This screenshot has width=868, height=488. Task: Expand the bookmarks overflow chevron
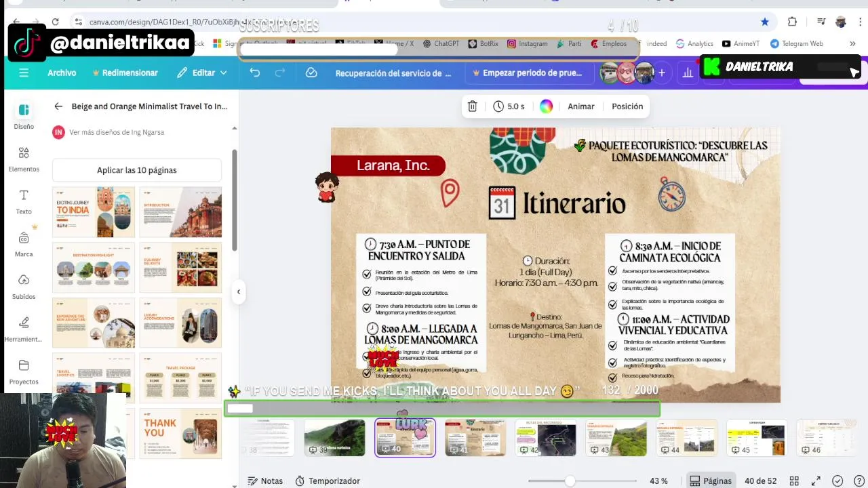point(852,43)
